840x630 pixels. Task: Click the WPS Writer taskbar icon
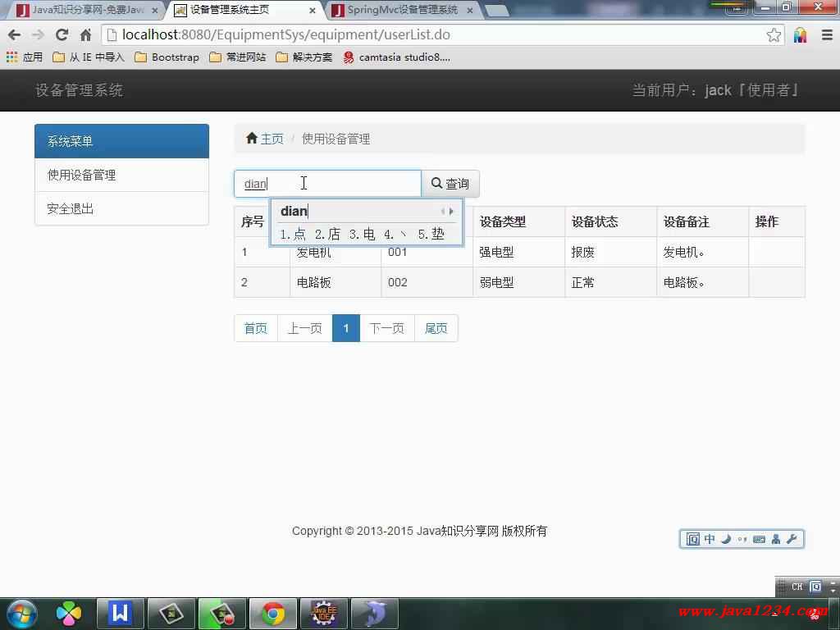pos(121,613)
